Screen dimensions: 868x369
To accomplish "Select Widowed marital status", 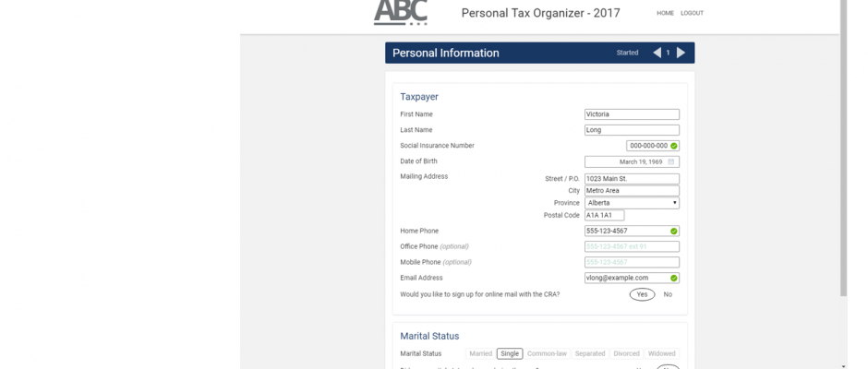I will click(661, 353).
